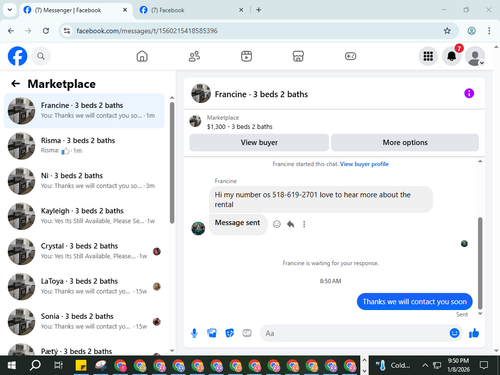The image size is (500, 375).
Task: Open the weather widget showing Cold
Action: (393, 365)
